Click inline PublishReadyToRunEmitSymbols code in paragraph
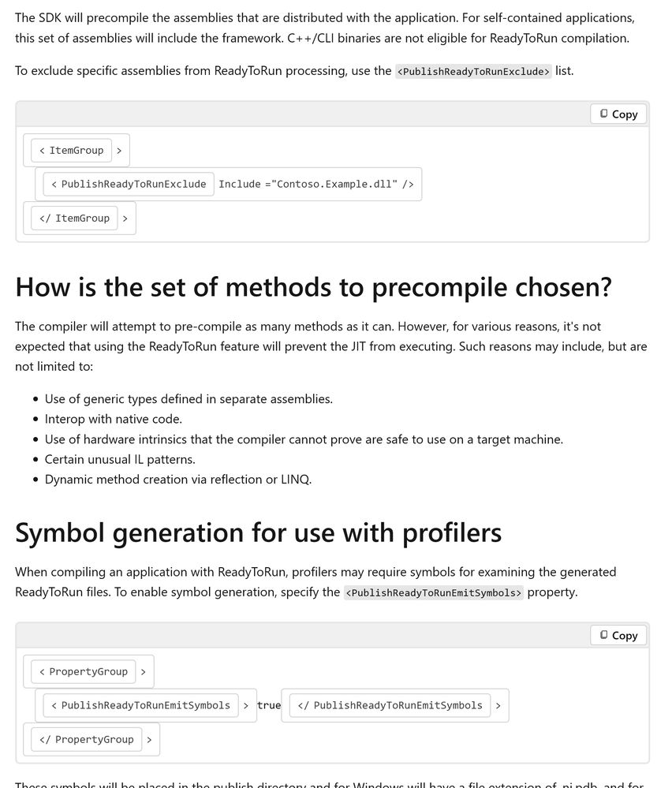672x788 pixels. point(434,593)
